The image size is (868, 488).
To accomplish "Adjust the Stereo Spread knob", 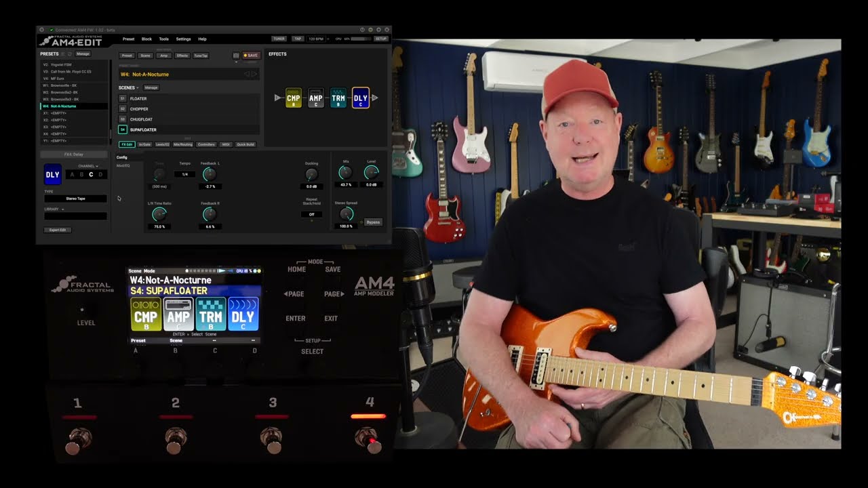I will [x=346, y=214].
